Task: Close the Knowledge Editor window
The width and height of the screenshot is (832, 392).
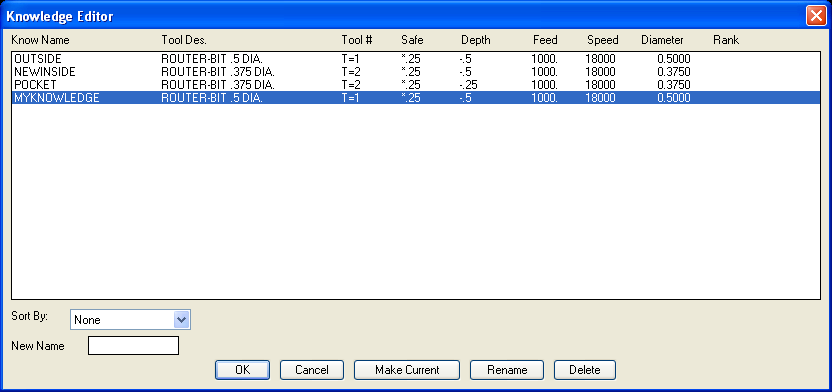Action: tap(816, 16)
